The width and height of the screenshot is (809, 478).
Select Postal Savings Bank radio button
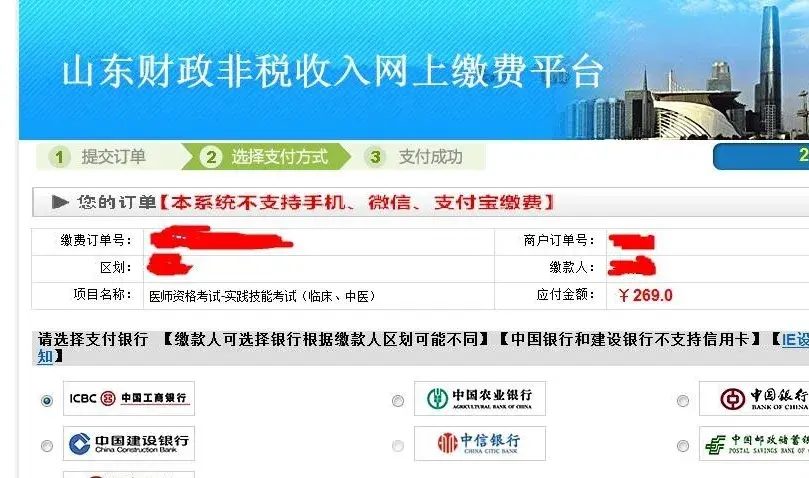[683, 445]
